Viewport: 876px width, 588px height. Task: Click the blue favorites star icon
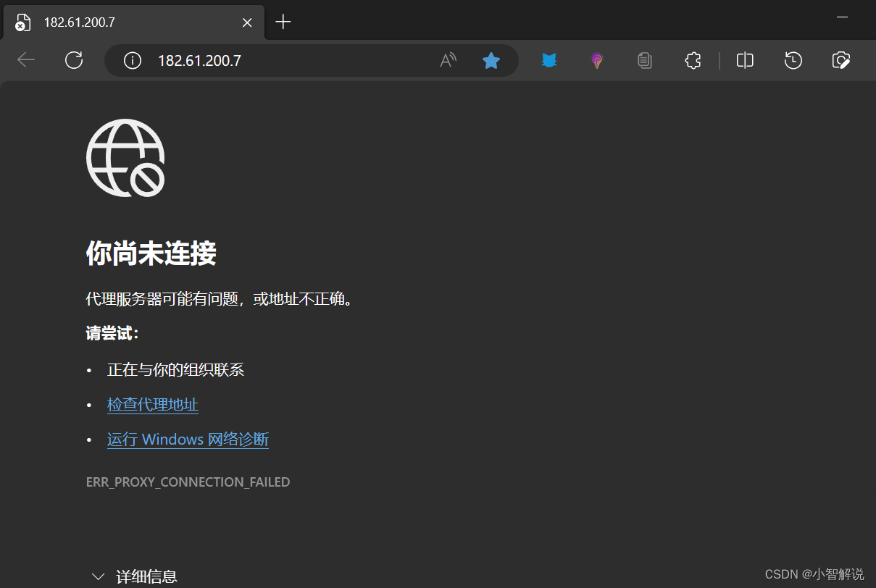click(x=491, y=61)
